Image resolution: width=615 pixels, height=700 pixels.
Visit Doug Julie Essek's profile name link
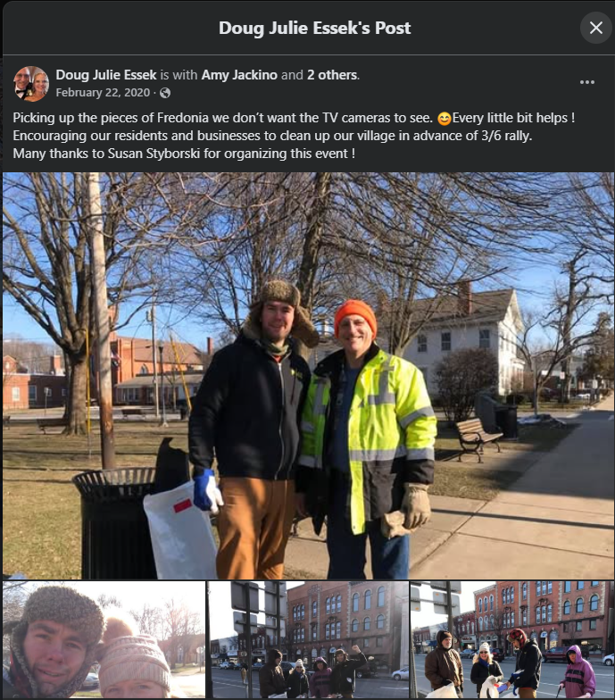click(x=106, y=75)
